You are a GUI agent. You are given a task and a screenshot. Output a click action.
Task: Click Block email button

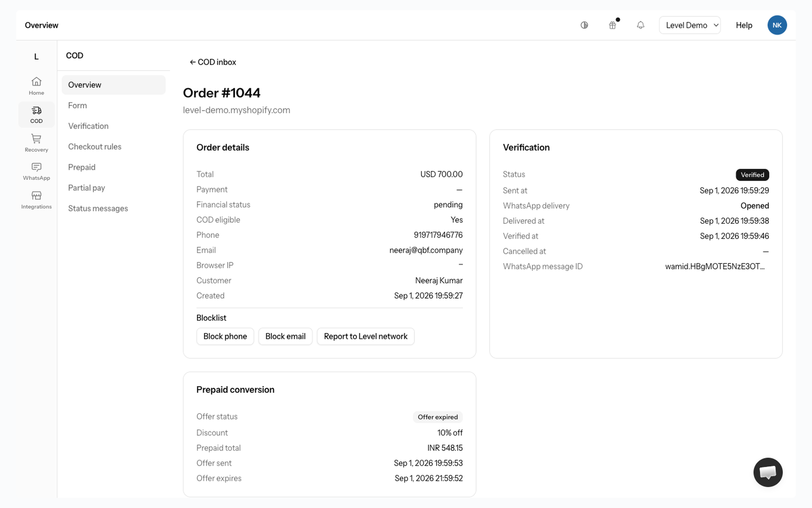tap(285, 336)
